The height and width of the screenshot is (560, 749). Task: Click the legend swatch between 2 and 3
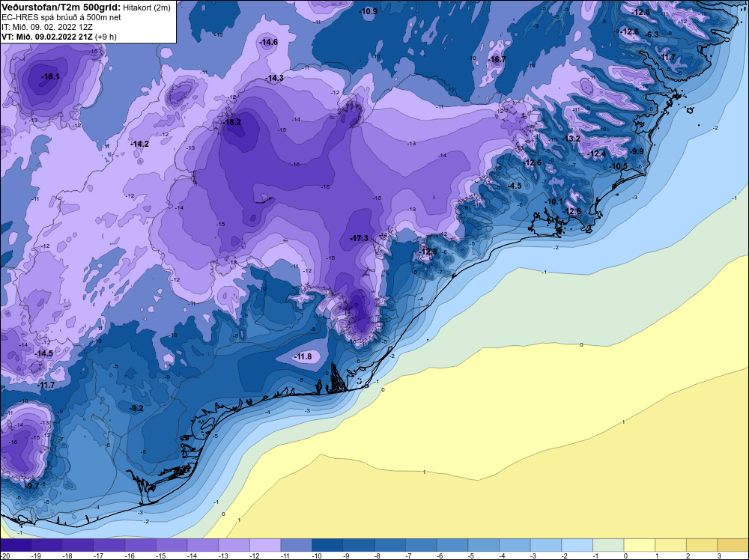point(702,545)
